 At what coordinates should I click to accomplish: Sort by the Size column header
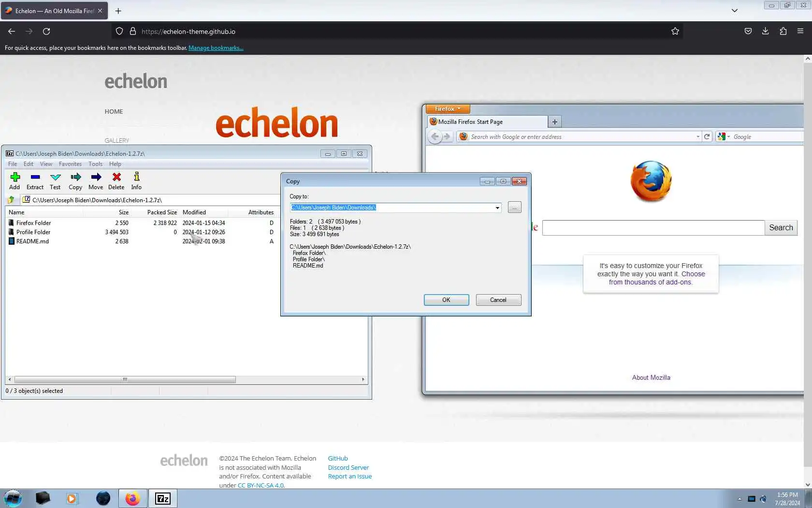tap(107, 212)
